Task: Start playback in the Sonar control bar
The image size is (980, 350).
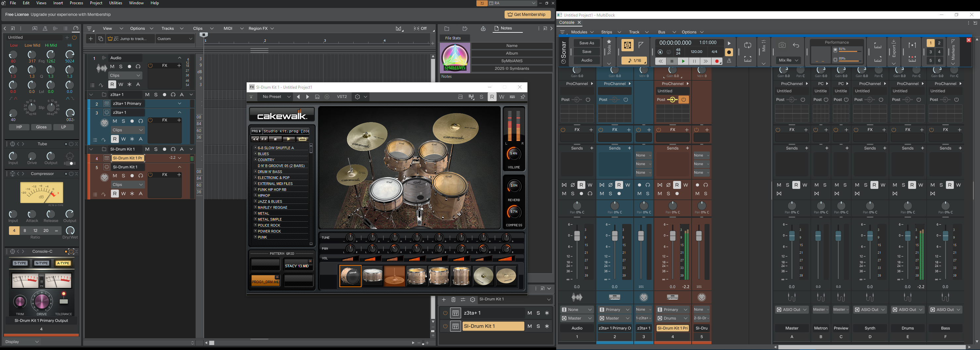Action: point(683,61)
